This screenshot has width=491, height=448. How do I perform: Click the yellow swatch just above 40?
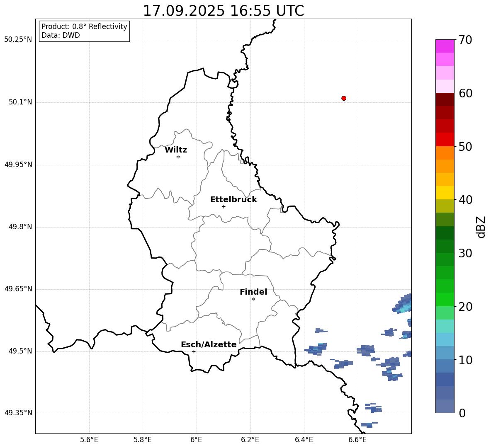445,193
